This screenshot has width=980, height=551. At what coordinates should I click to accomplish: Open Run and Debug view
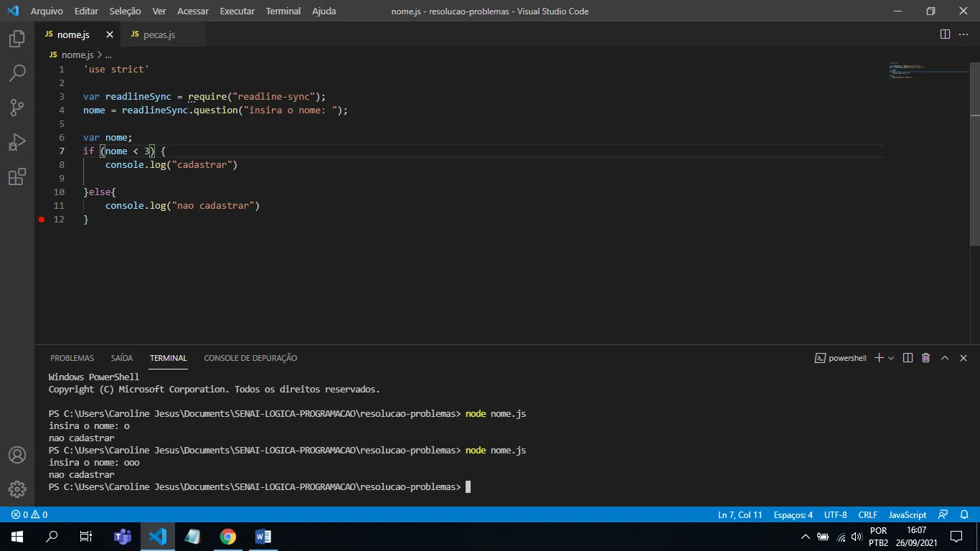pos(17,142)
